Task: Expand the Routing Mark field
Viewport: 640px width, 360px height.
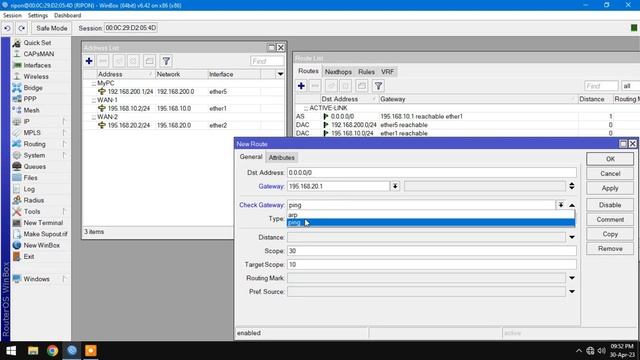Action: [572, 278]
